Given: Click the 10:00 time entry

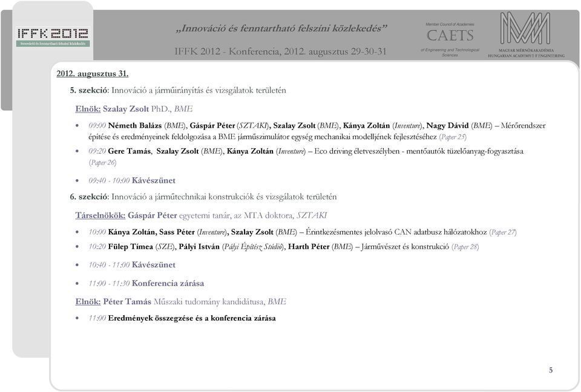Looking at the screenshot, I should [97, 232].
